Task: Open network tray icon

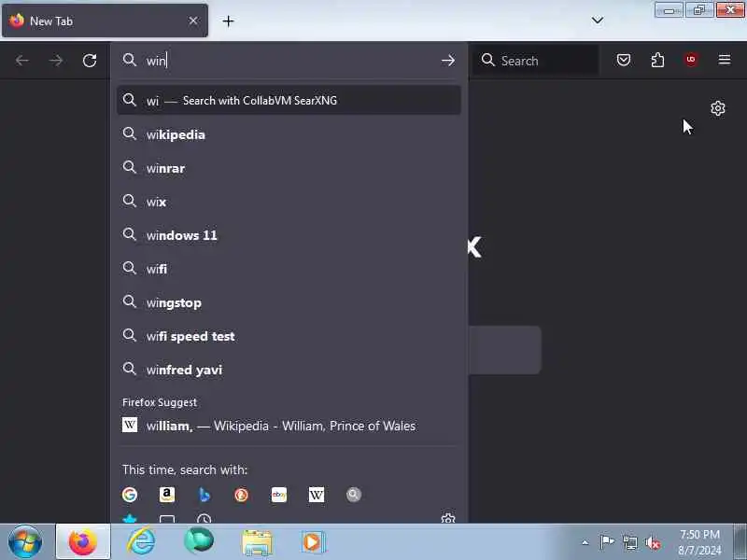Action: pyautogui.click(x=629, y=542)
